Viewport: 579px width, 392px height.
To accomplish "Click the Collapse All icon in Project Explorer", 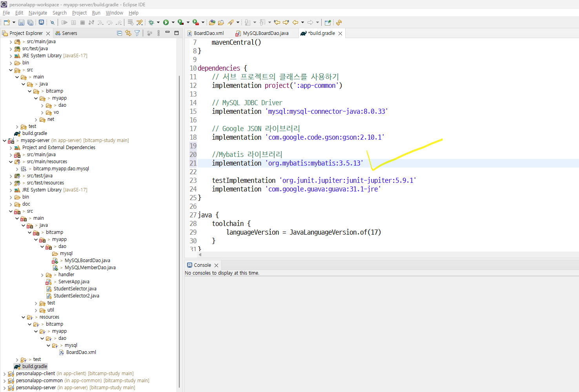I will click(119, 33).
